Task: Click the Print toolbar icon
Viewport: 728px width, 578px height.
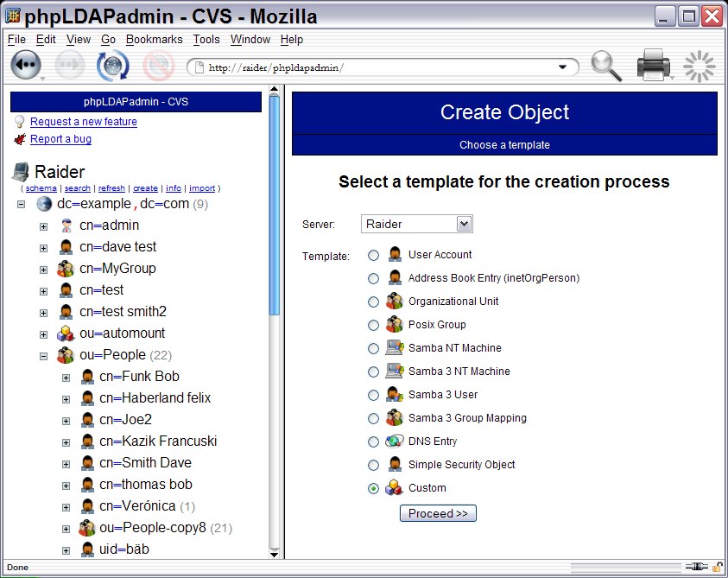Action: click(x=653, y=66)
